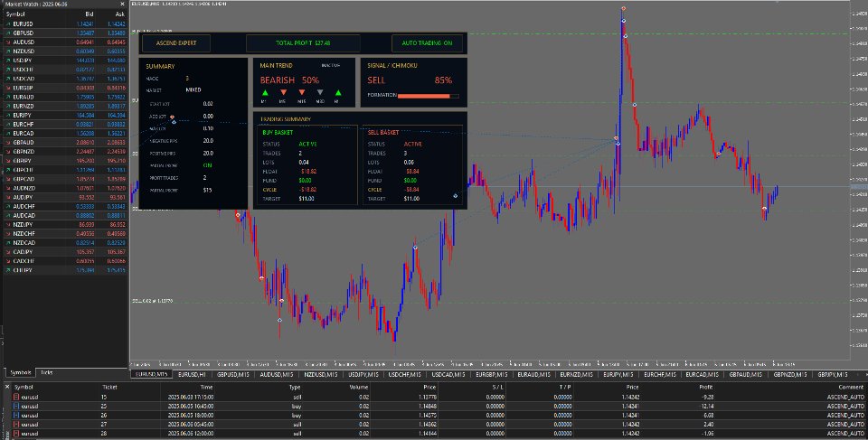The image size is (868, 440).
Task: Open the USDCAD,M15 chart tab
Action: (449, 375)
